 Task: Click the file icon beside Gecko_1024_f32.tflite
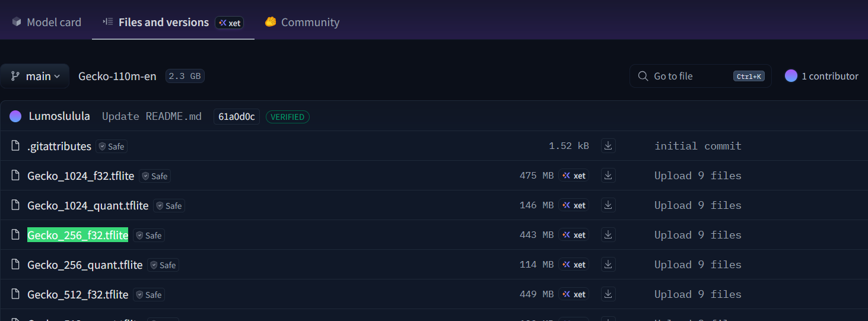point(16,176)
